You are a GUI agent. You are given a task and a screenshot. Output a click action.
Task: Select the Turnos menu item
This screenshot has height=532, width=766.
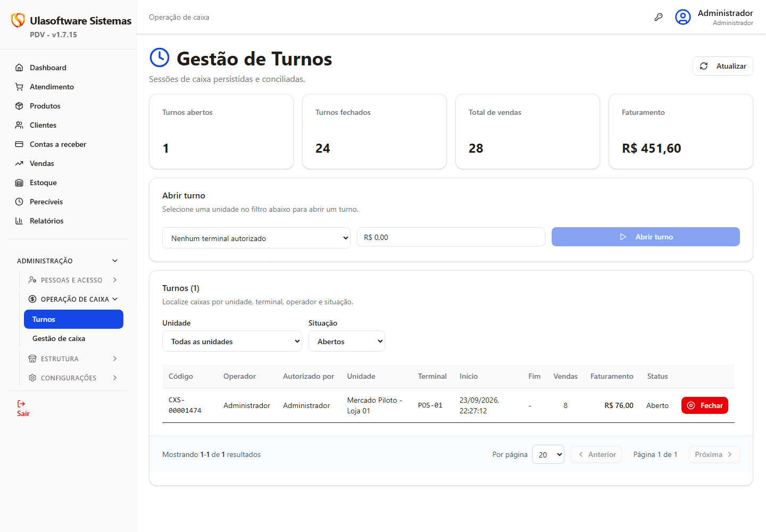click(x=73, y=319)
